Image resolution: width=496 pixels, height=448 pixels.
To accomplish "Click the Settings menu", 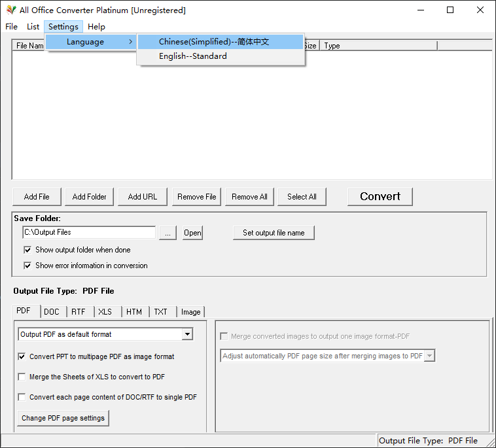I will click(63, 27).
